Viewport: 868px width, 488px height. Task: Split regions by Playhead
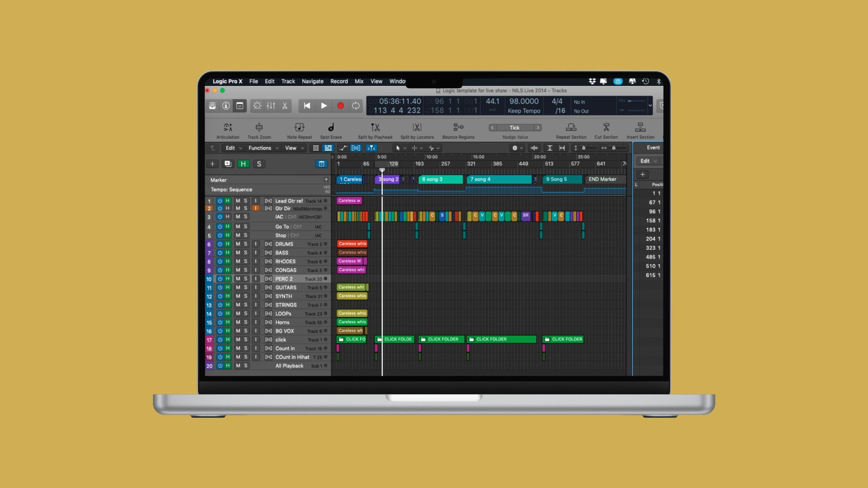375,128
